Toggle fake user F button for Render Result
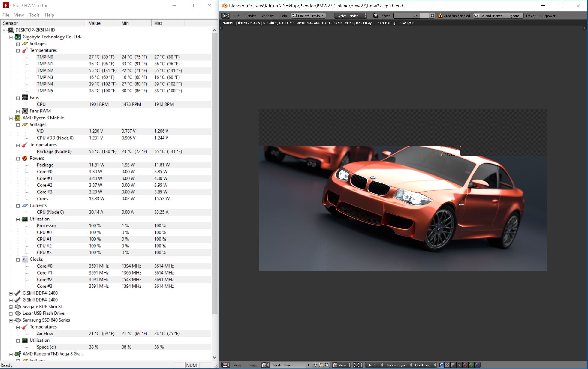 click(x=309, y=365)
